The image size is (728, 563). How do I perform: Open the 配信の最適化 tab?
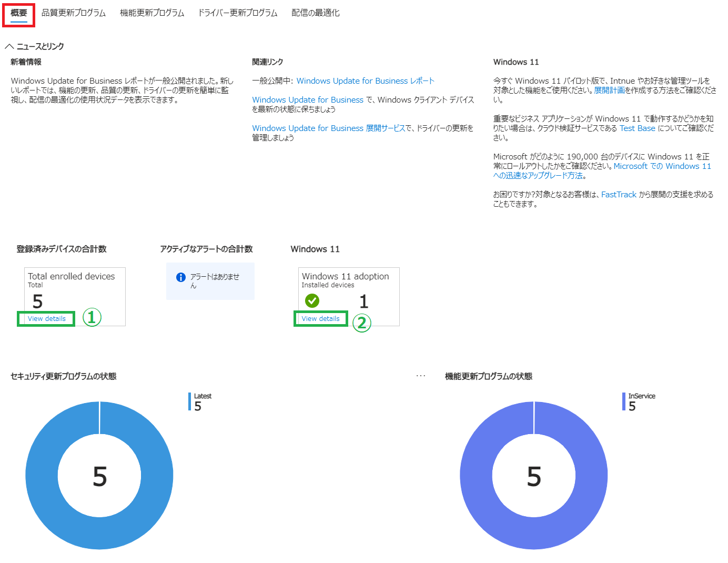pos(316,13)
